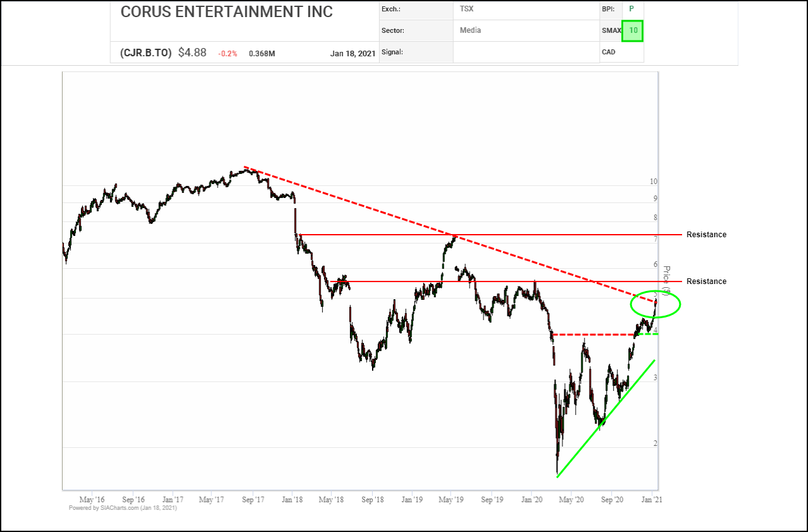Viewport: 808px width, 532px height.
Task: Click the -0.2% price change figure
Action: pos(228,54)
